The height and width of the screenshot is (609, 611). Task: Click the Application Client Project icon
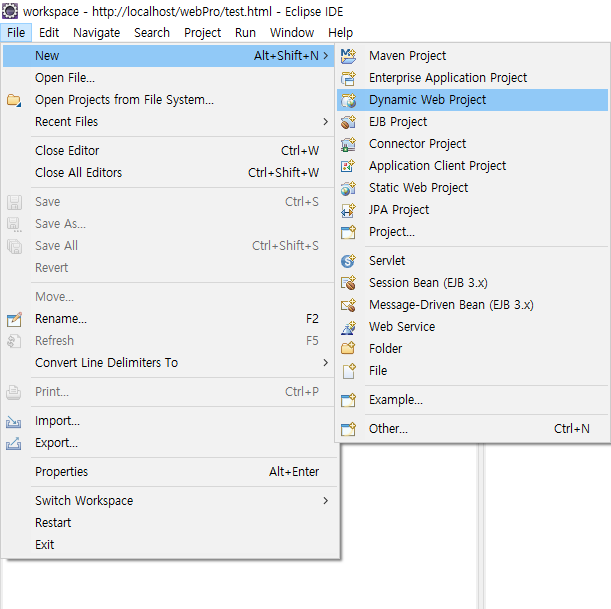pos(348,166)
